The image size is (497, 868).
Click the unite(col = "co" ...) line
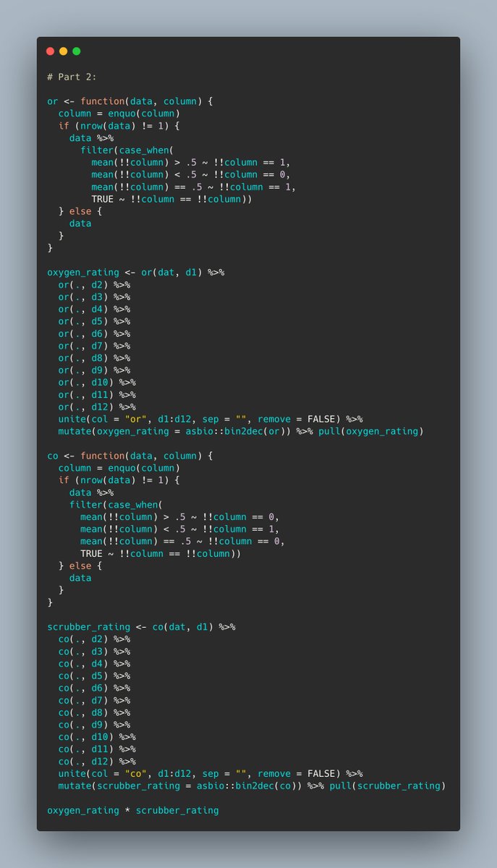(211, 773)
